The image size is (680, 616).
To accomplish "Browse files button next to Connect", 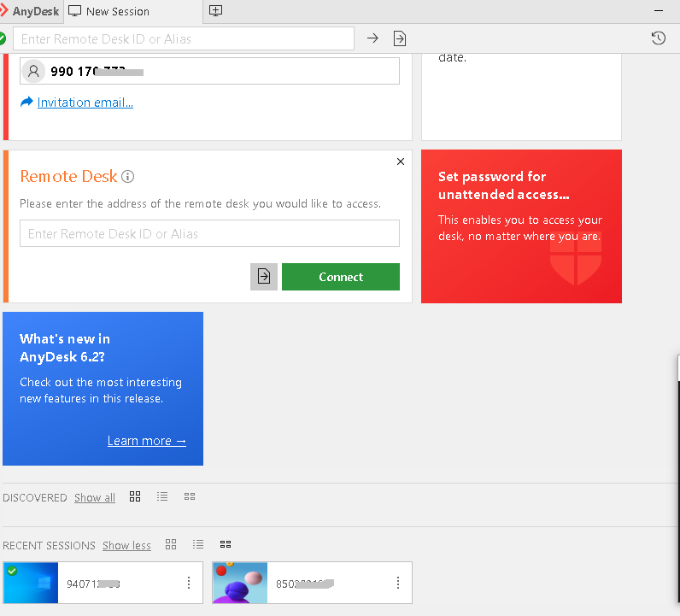I will coord(264,276).
